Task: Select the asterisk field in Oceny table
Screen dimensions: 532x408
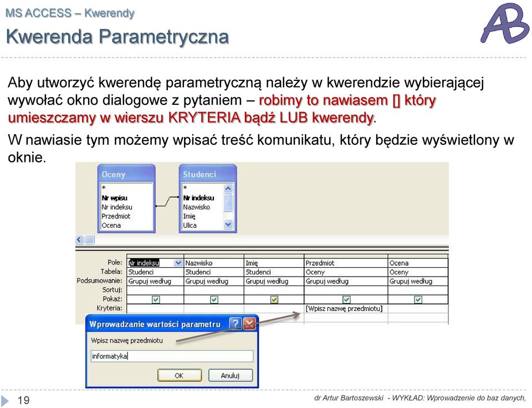Action: [x=104, y=188]
